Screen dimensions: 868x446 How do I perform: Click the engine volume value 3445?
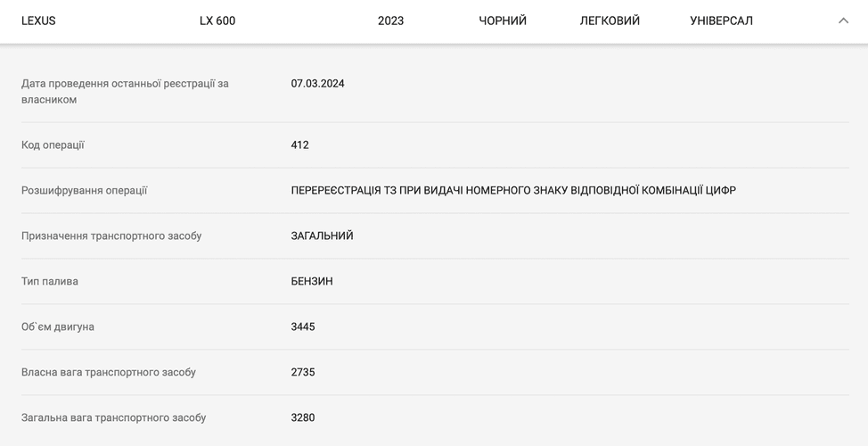(x=303, y=327)
